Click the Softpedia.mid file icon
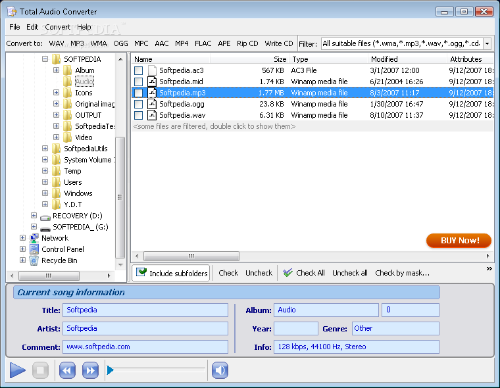This screenshot has width=500, height=388. pos(152,81)
